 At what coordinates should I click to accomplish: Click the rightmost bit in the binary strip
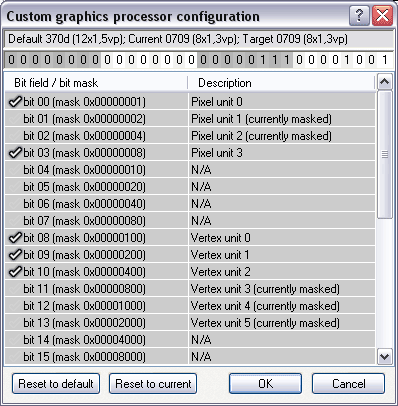pos(385,60)
